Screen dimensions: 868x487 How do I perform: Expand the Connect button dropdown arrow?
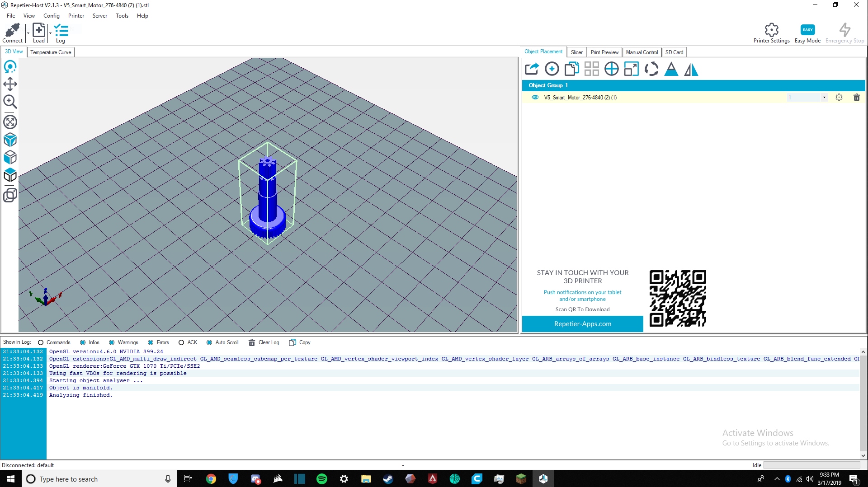(x=28, y=33)
